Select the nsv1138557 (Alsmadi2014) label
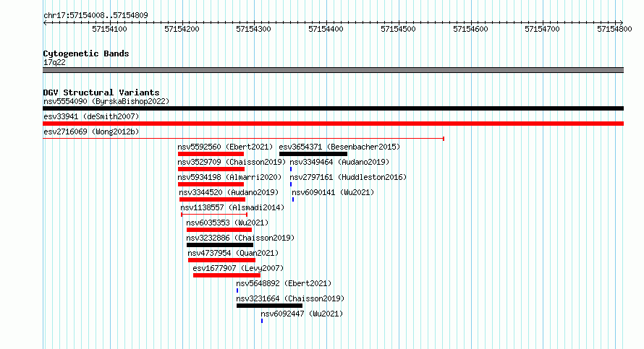Viewport: 644px width, 349px height. point(232,207)
